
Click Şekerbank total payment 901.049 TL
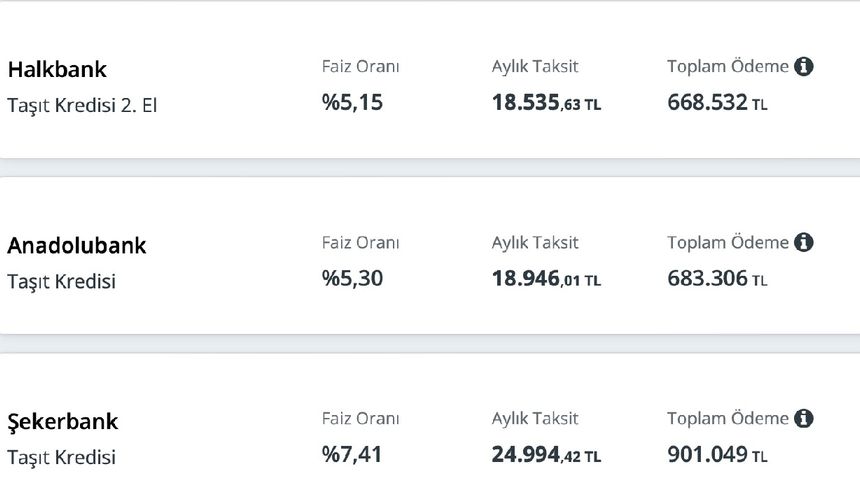tap(717, 455)
